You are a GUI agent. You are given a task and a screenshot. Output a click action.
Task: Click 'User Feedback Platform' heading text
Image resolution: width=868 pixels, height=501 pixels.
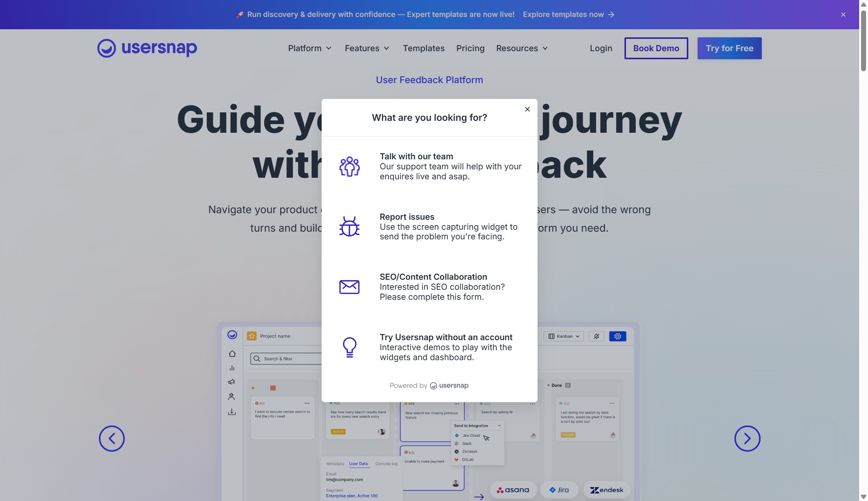429,80
